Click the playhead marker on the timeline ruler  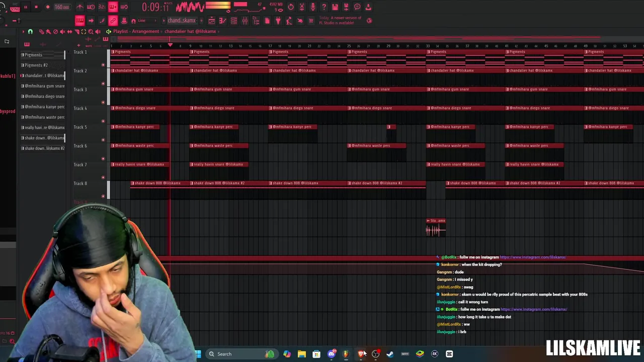click(170, 46)
